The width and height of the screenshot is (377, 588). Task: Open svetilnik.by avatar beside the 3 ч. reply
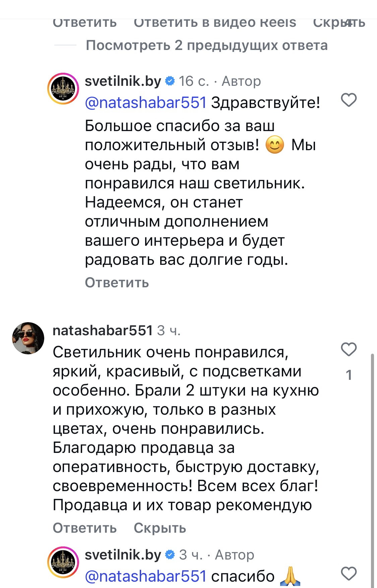point(63,563)
